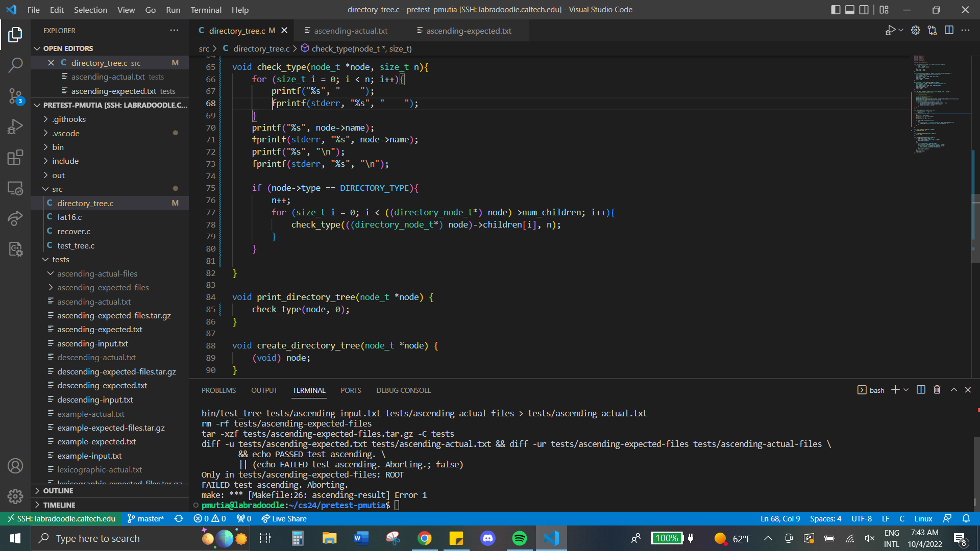Switch to ascending-expected.txt tab
The height and width of the screenshot is (551, 980).
468,31
